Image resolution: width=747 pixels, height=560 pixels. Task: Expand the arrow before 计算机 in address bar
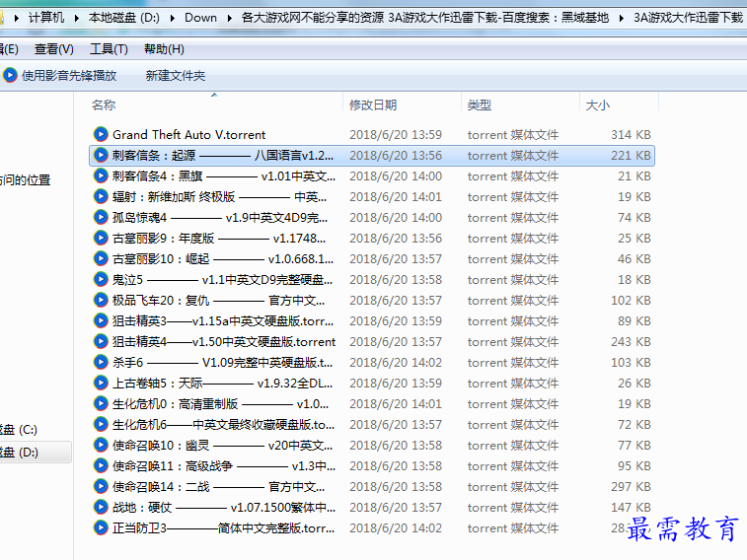pos(16,18)
